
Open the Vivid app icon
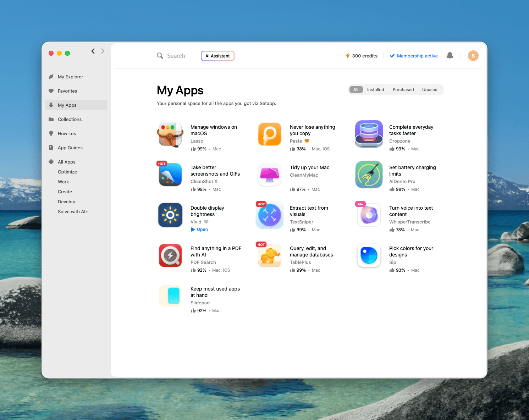[170, 215]
